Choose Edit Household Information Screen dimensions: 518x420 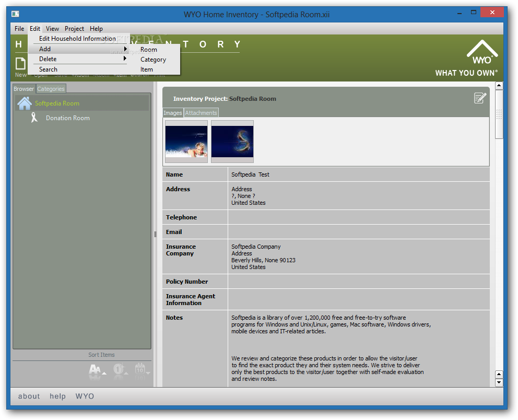click(x=77, y=39)
